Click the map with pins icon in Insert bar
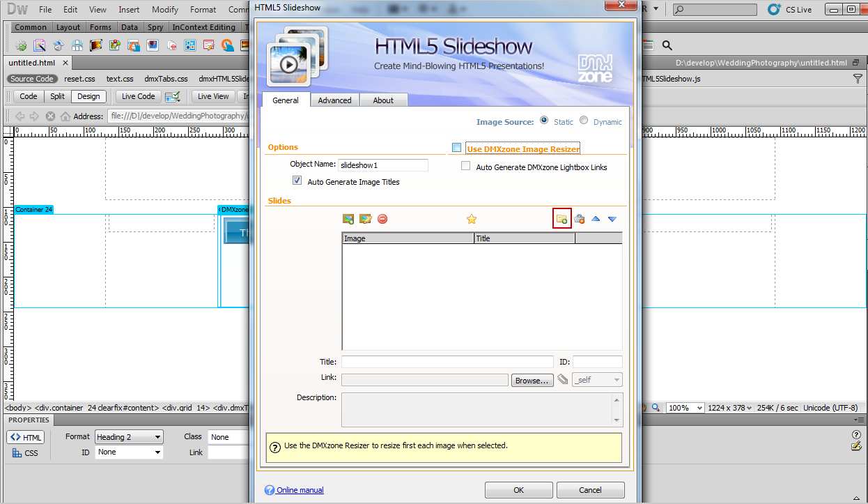This screenshot has width=868, height=504. coord(115,45)
